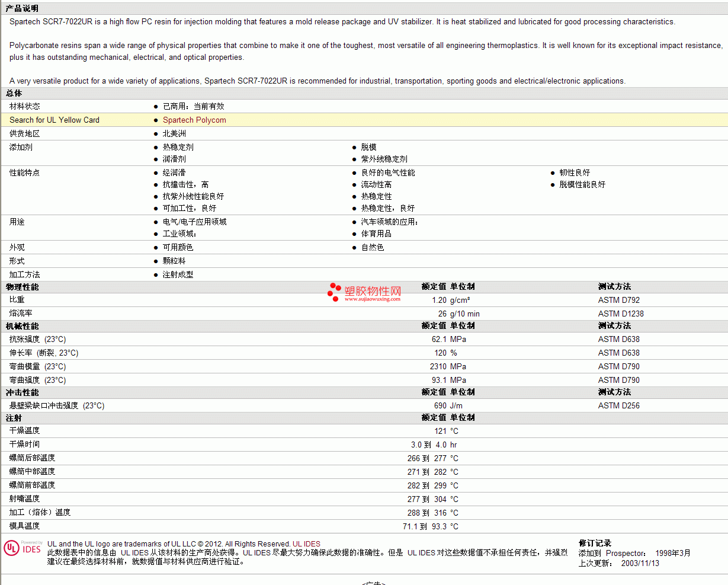Screen dimensions: 728x585
Task: Click the ASTM D1238 test method
Action: click(621, 314)
